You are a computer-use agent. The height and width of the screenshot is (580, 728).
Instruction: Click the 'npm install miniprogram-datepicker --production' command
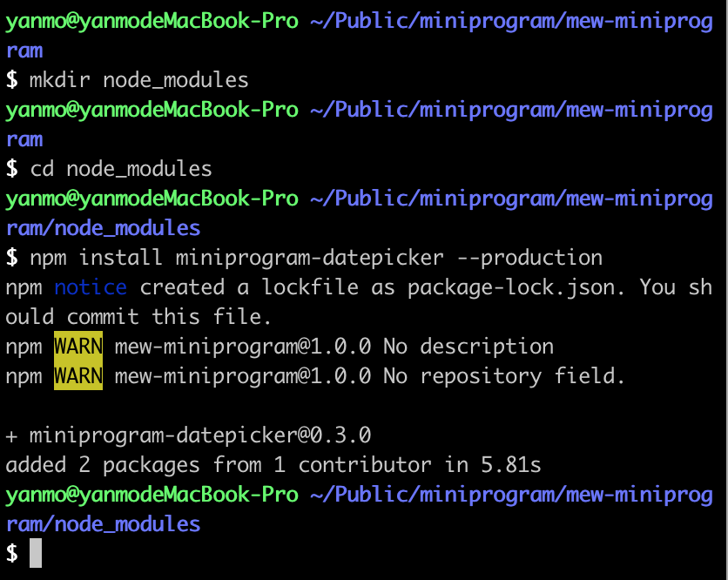[316, 258]
